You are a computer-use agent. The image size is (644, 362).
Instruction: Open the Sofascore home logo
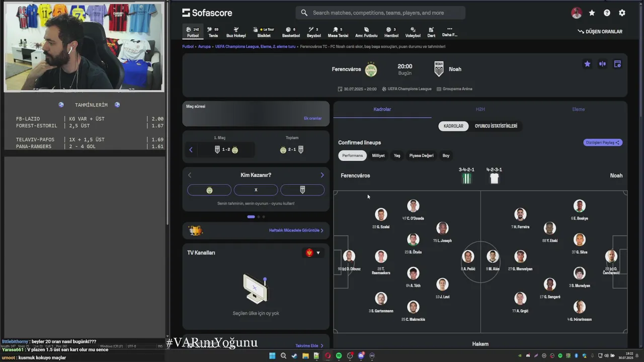(x=207, y=13)
